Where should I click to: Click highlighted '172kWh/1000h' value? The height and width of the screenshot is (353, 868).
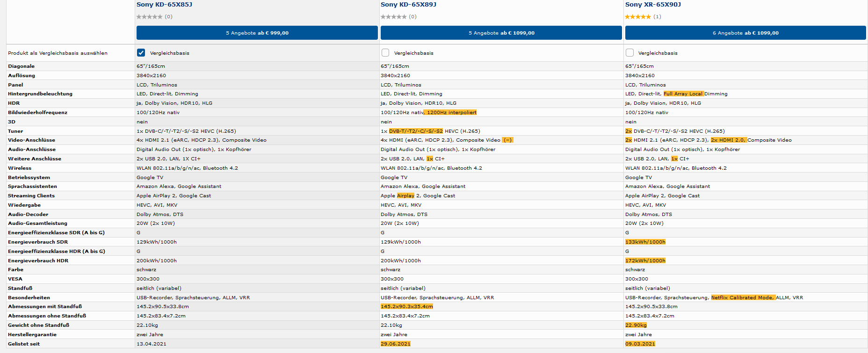pyautogui.click(x=645, y=261)
